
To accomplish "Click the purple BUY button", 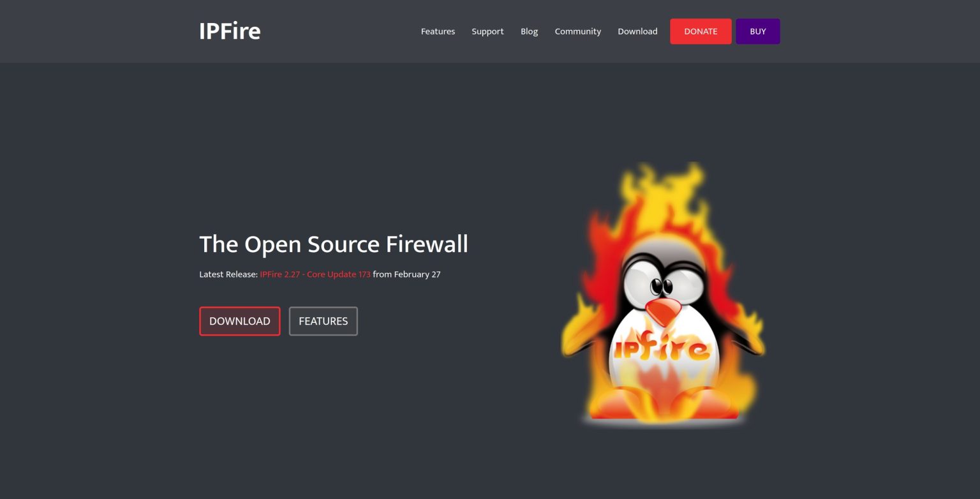I will pos(757,31).
